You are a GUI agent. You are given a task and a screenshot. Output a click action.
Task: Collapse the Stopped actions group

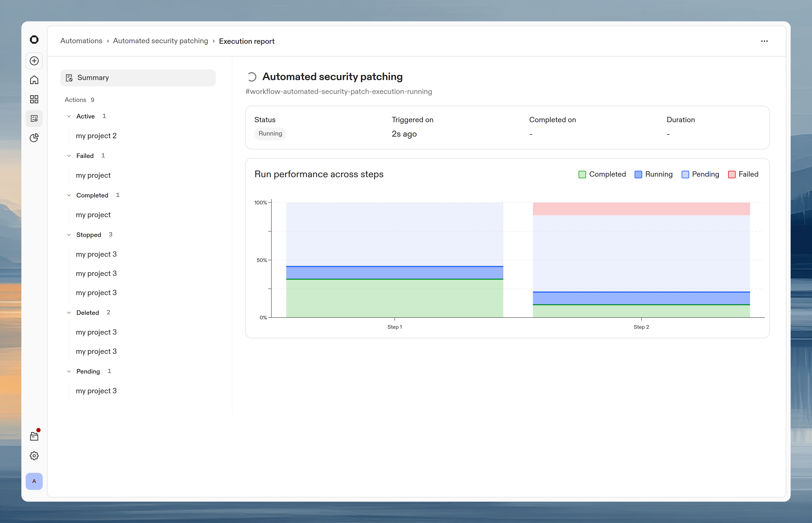coord(69,234)
